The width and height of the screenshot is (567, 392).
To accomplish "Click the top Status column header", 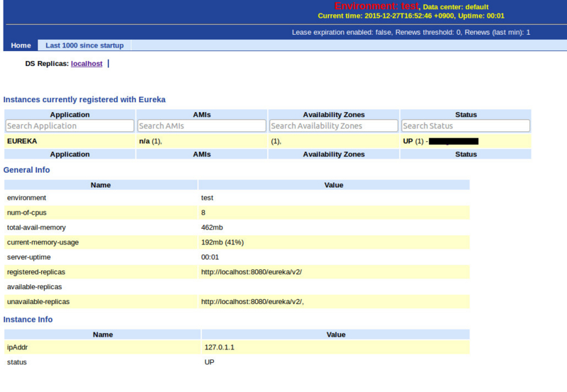I will [x=466, y=115].
